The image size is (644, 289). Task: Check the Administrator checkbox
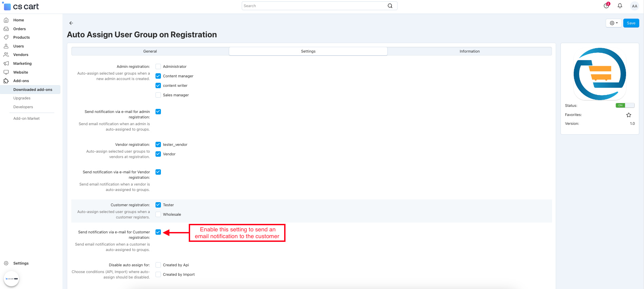pos(158,66)
